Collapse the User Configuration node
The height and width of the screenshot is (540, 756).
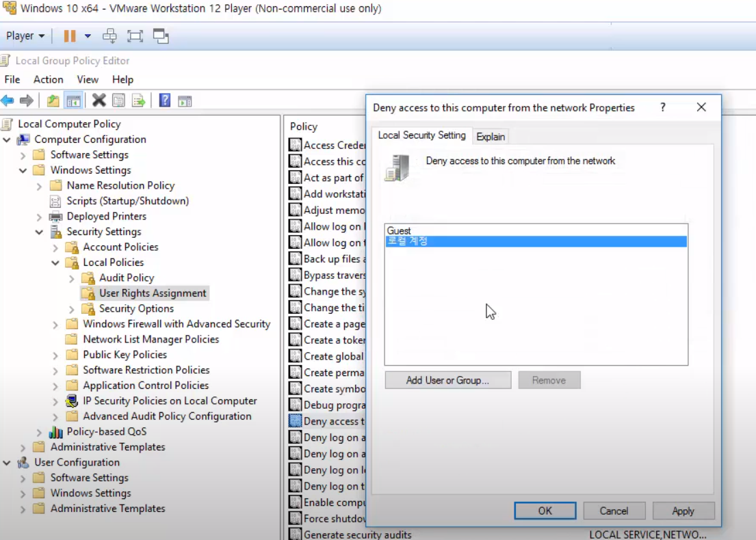pyautogui.click(x=7, y=463)
